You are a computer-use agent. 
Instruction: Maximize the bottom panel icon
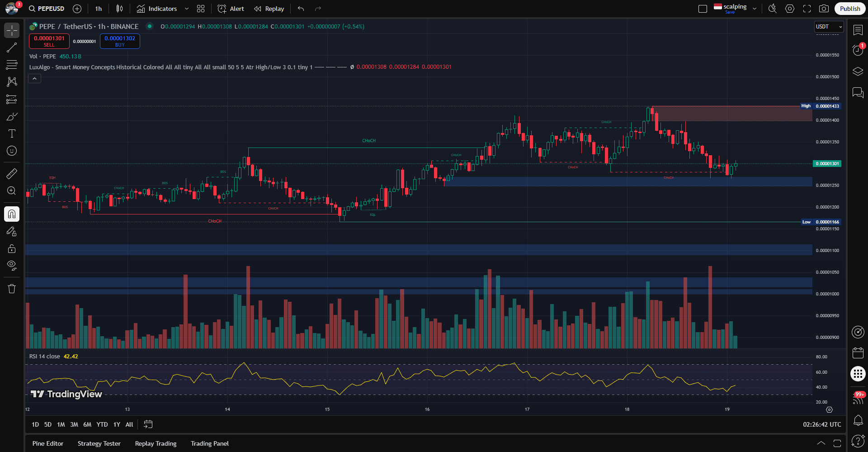[x=837, y=443]
